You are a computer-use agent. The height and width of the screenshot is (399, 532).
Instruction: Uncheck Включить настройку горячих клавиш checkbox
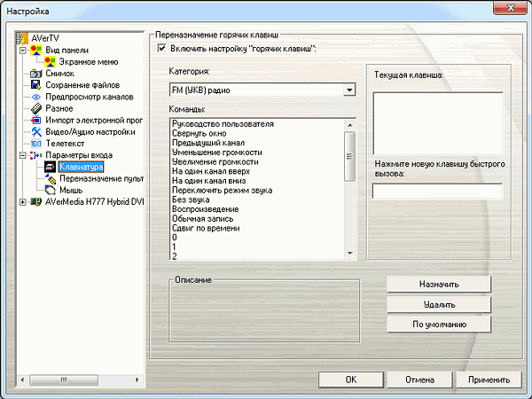(162, 48)
